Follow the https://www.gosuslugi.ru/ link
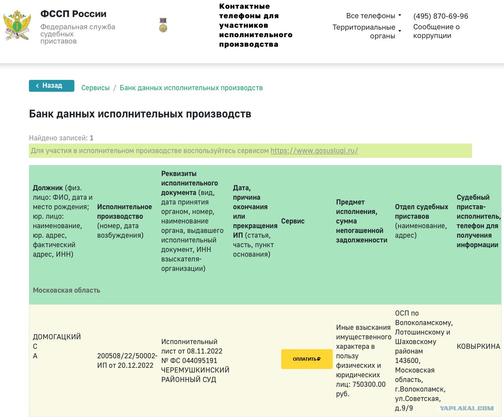504x420 pixels. click(x=314, y=151)
